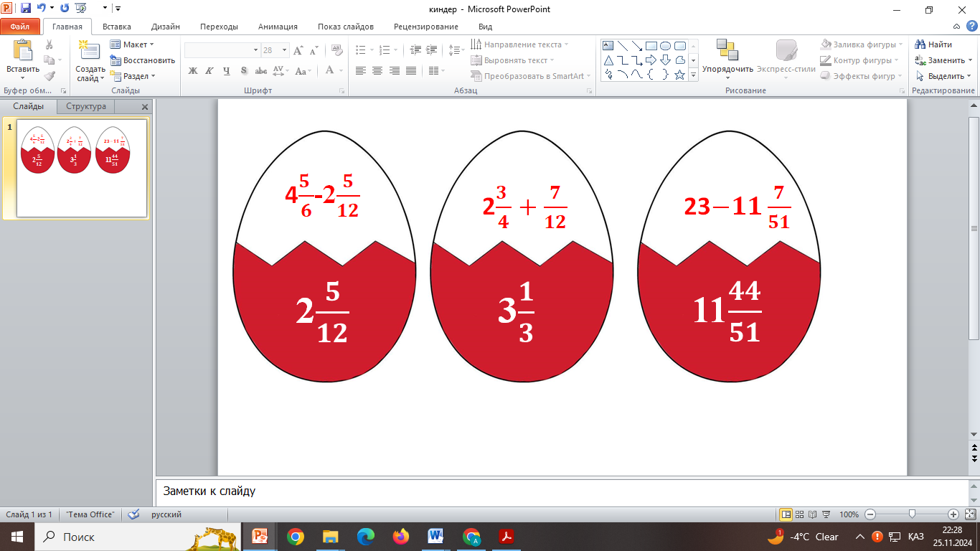980x551 pixels.
Task: Toggle text shadow S
Action: 244,70
